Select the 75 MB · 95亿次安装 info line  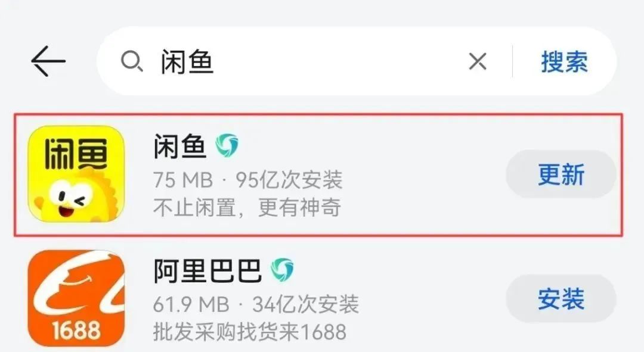coord(247,180)
